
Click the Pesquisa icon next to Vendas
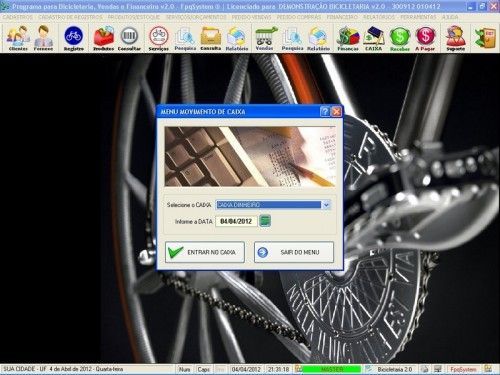(292, 38)
